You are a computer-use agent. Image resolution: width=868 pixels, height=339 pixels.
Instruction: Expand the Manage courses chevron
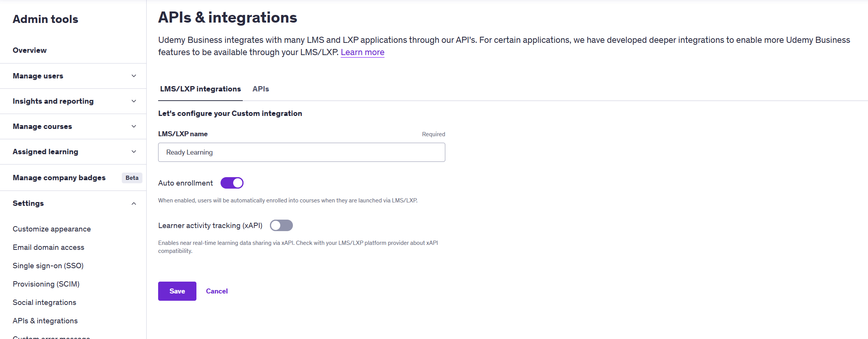click(x=134, y=126)
